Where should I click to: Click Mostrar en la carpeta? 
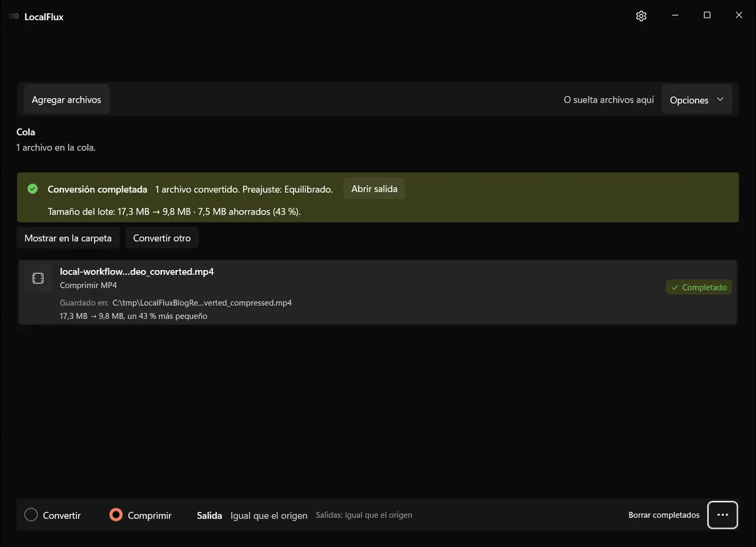point(68,239)
